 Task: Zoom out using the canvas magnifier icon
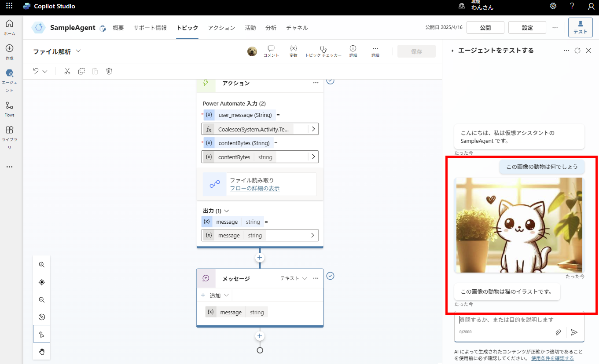pyautogui.click(x=41, y=299)
